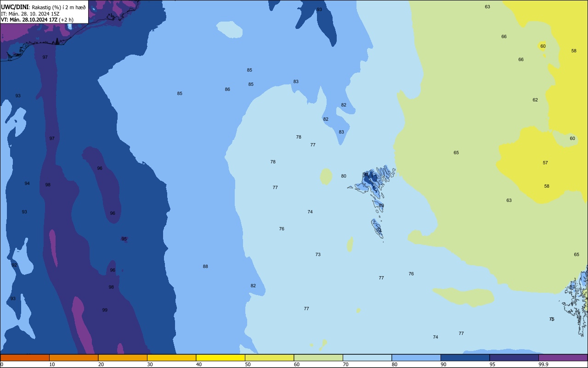Viewport: 588px width, 368px height.
Task: Click the 94 humidity value on the map
Action: tap(27, 184)
